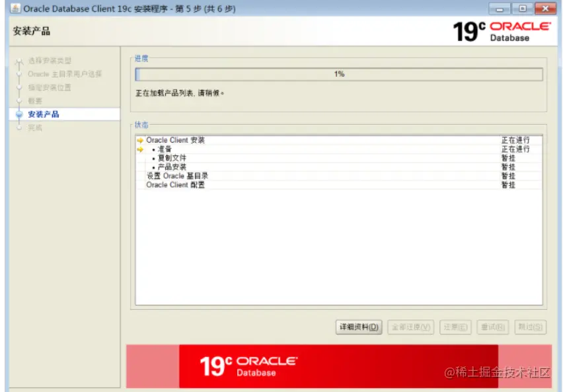
Task: Click the 准备 status row
Action: tap(339, 149)
